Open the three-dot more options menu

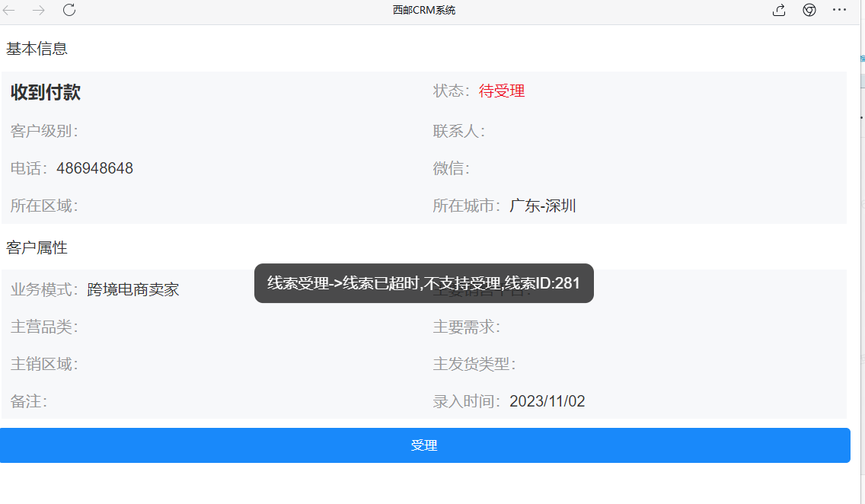click(839, 9)
